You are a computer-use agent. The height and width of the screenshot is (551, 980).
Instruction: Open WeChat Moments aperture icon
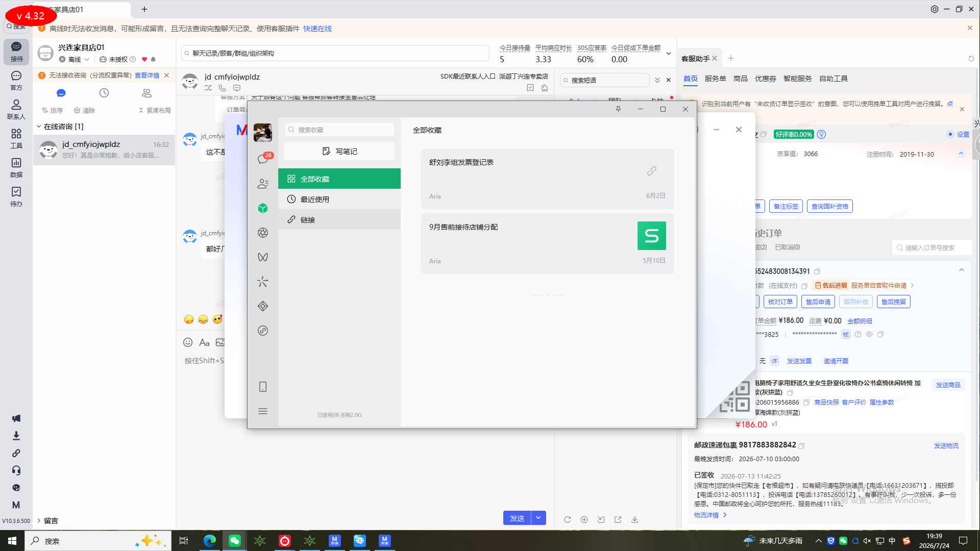pos(263,233)
